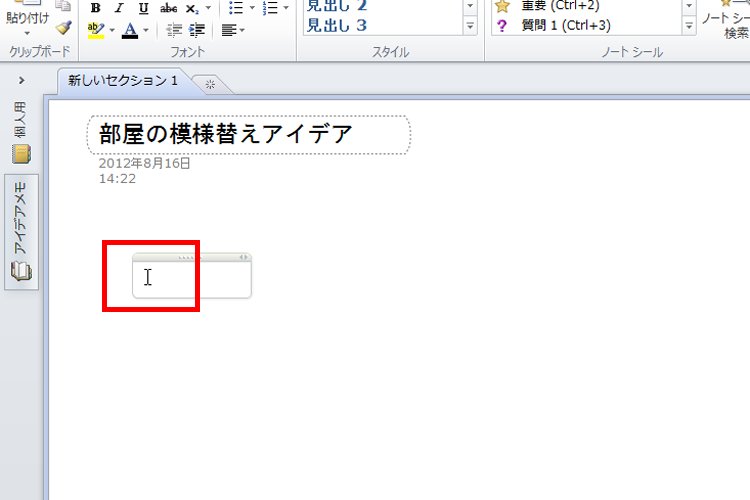Click inside the empty note container
Image resolution: width=750 pixels, height=500 pixels.
pos(192,279)
